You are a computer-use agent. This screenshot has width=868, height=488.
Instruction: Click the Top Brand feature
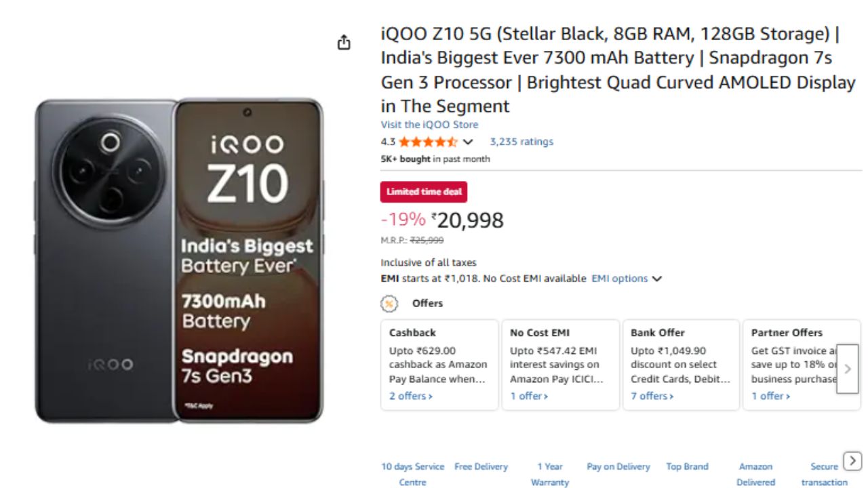687,466
